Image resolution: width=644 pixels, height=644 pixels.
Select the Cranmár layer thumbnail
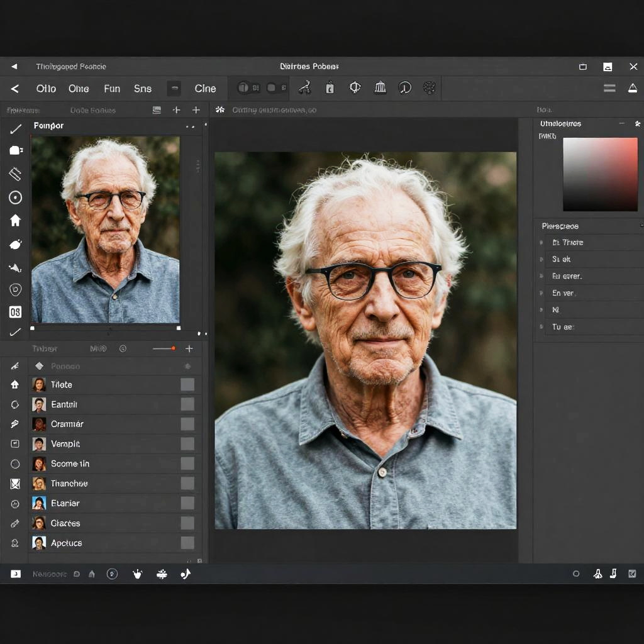coord(39,424)
